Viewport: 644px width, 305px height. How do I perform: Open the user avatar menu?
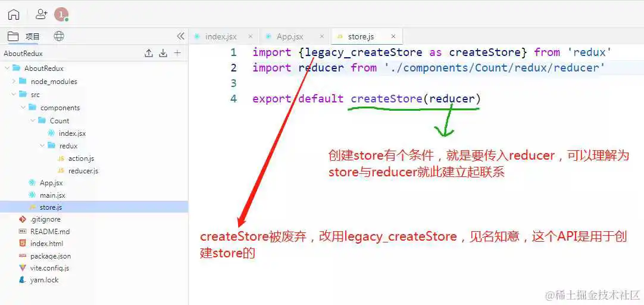61,14
